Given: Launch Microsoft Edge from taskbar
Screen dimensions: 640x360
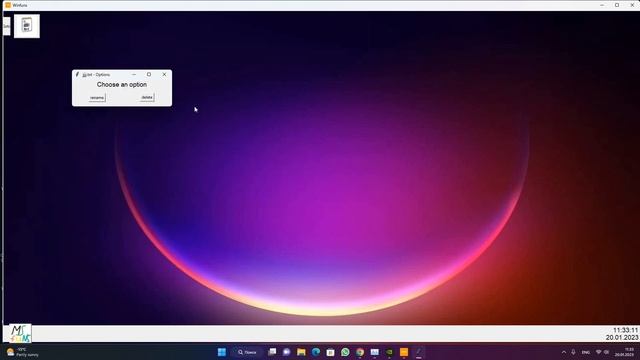Looking at the screenshot, I should pyautogui.click(x=316, y=352).
